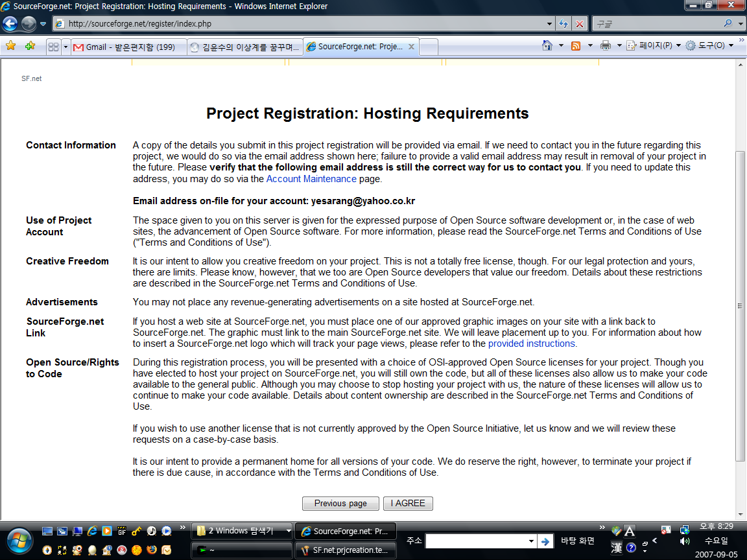Click the scrollbar up arrow
747x560 pixels.
[741, 64]
